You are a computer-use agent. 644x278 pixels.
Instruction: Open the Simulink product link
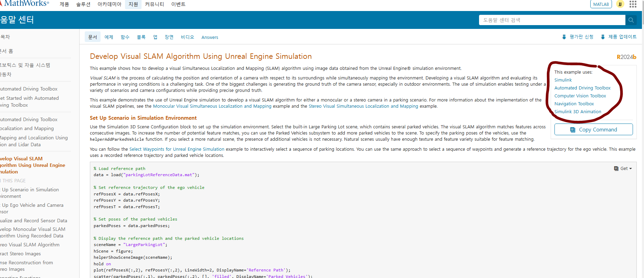click(x=563, y=80)
